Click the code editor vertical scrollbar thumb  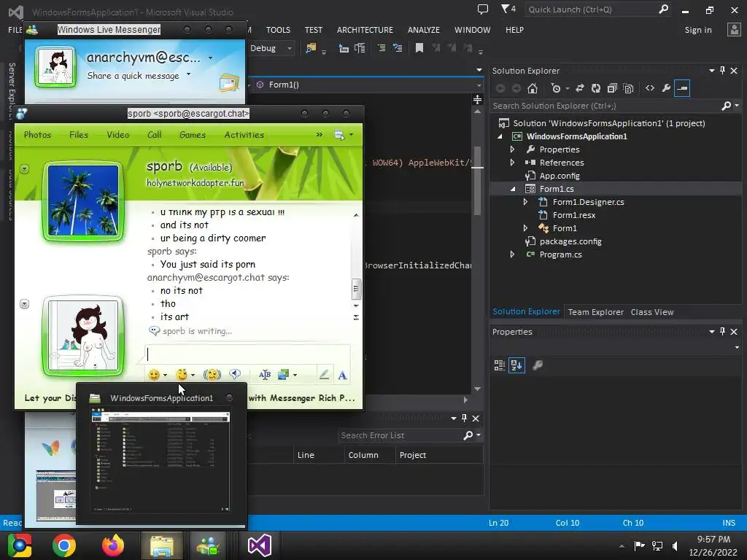tap(477, 181)
